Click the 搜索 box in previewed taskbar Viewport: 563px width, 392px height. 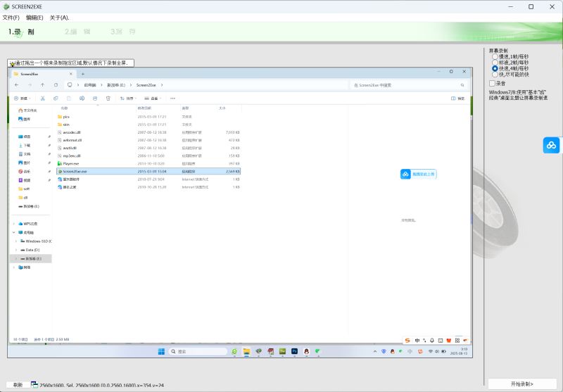[x=198, y=351]
